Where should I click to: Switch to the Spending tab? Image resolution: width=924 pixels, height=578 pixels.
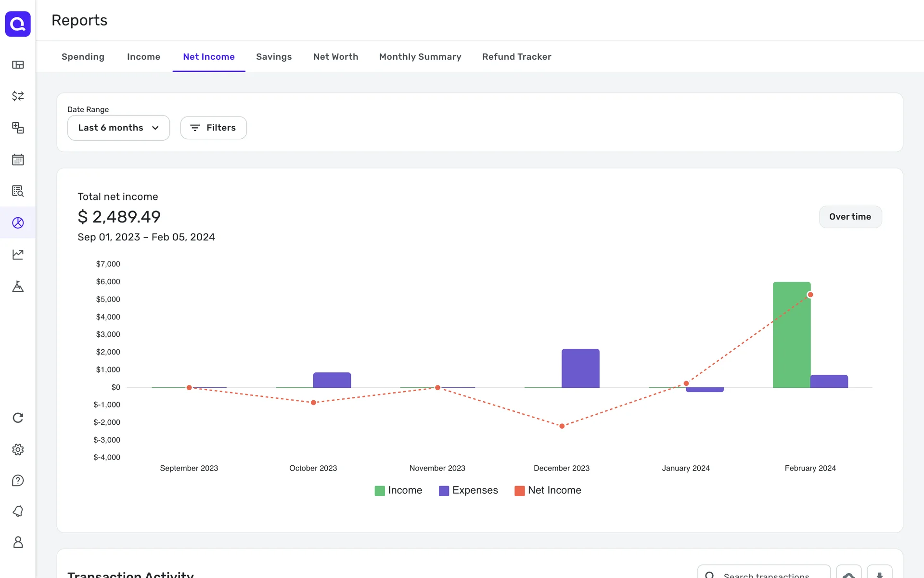click(x=83, y=57)
